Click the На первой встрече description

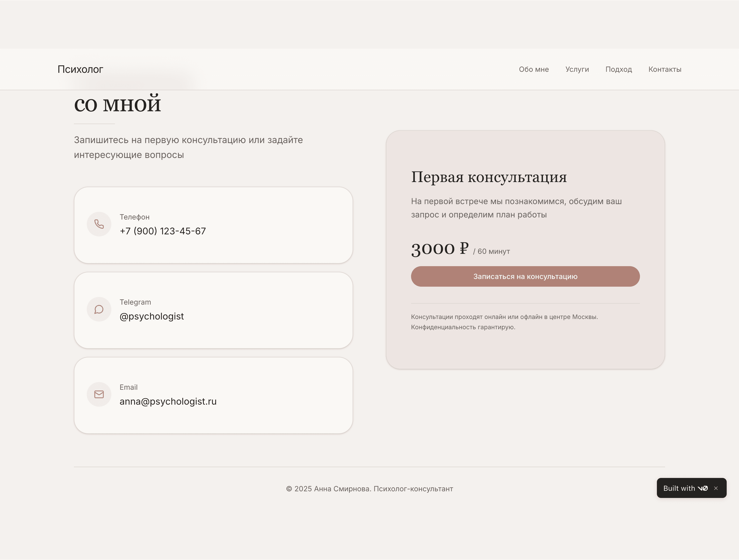[516, 208]
